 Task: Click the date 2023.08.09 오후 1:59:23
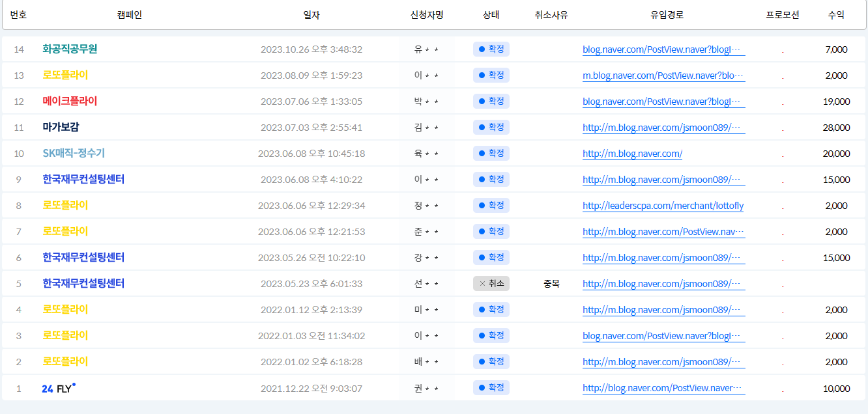tap(311, 76)
